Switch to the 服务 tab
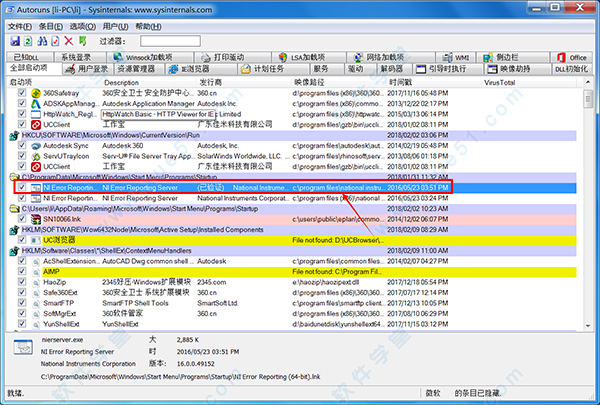600x405 pixels. [x=326, y=69]
